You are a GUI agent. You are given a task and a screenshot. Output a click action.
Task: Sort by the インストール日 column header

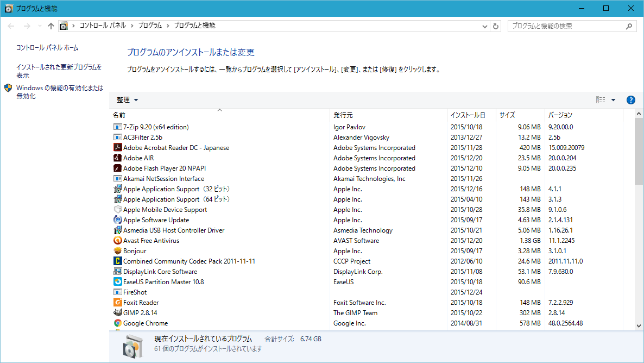471,115
